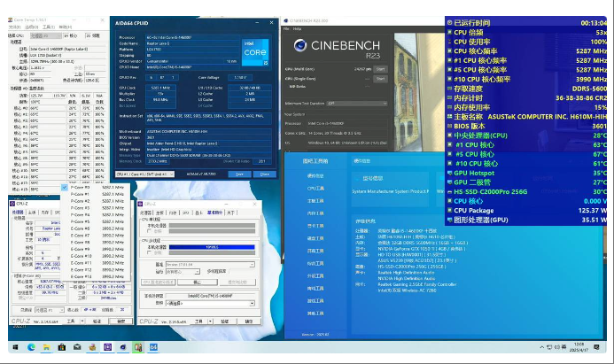Open the Windows Start menu

pyautogui.click(x=15, y=347)
